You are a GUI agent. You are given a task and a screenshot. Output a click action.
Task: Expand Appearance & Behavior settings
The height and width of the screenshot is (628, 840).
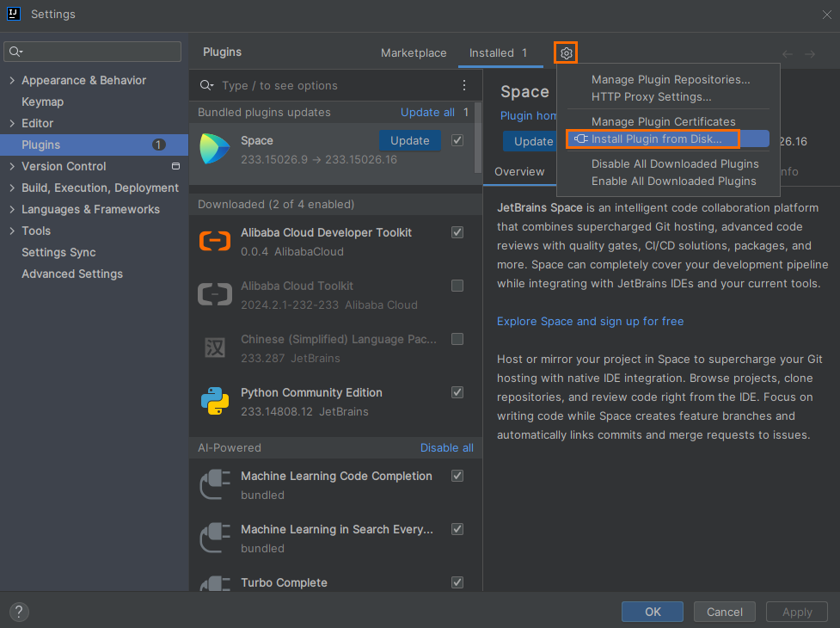[12, 80]
